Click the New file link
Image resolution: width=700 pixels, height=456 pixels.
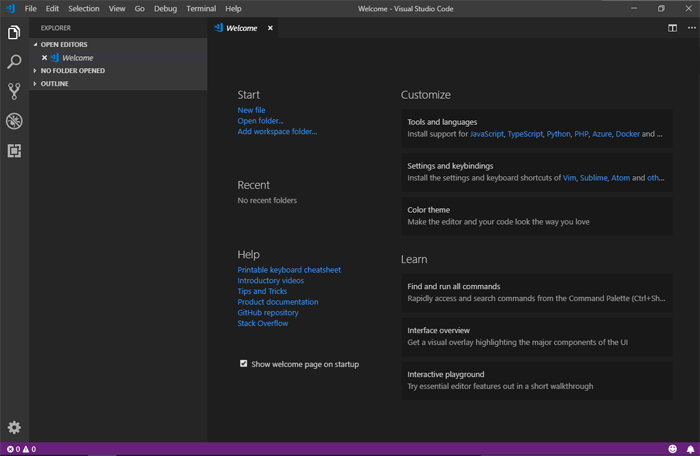point(251,110)
